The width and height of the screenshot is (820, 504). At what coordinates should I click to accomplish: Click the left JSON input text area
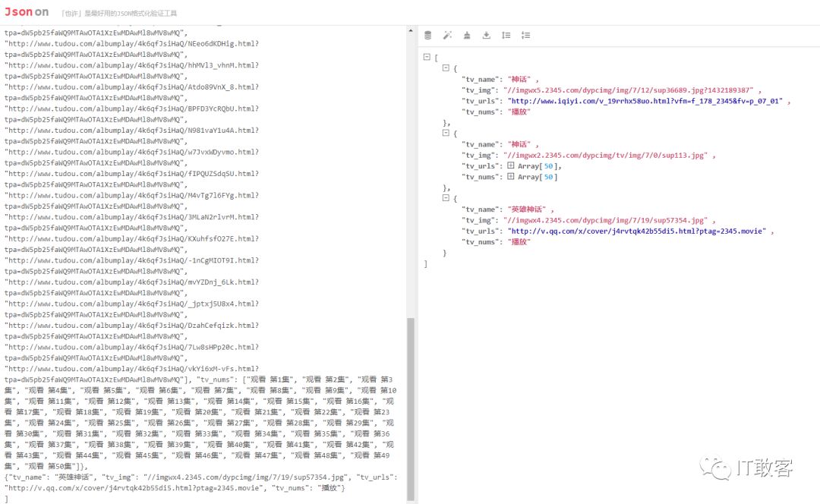(203, 264)
